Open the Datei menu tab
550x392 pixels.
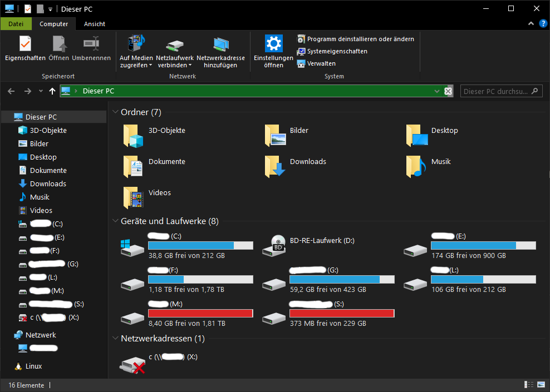tap(16, 24)
